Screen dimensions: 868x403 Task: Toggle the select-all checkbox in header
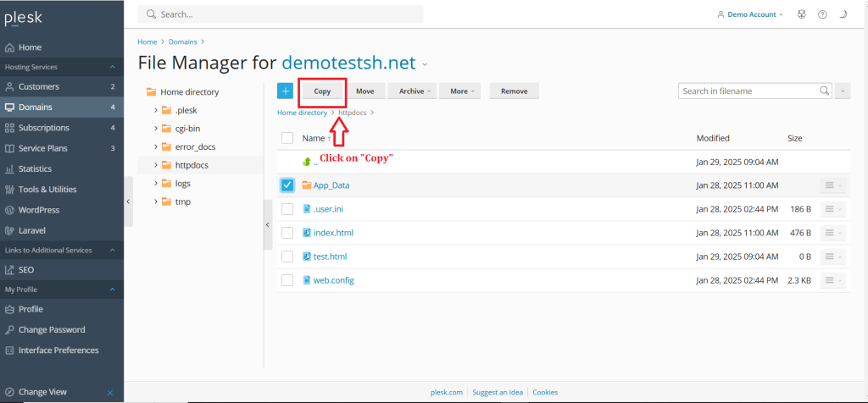click(x=287, y=138)
